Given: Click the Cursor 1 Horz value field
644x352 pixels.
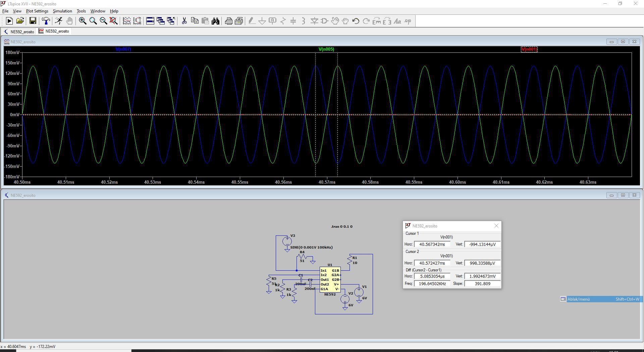Looking at the screenshot, I should [x=432, y=245].
